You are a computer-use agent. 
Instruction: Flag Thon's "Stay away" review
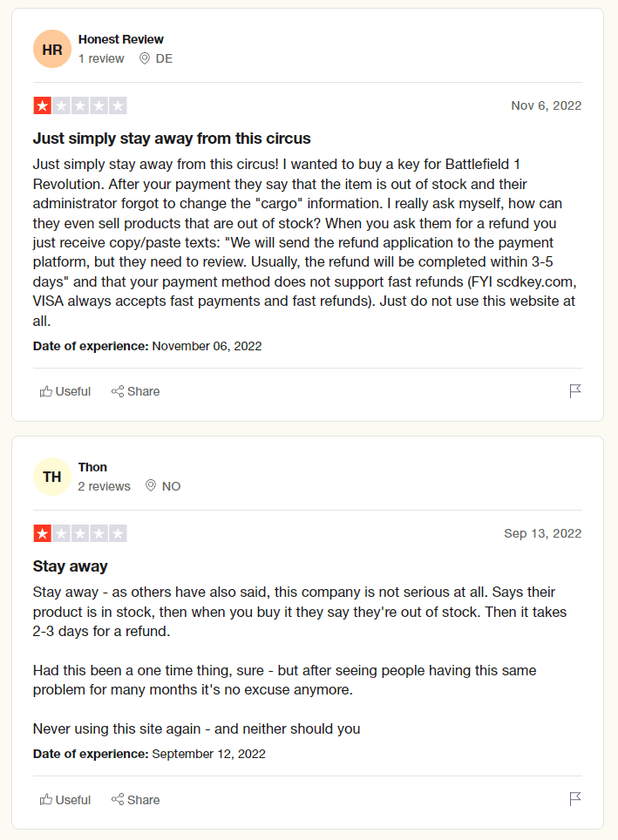(575, 799)
